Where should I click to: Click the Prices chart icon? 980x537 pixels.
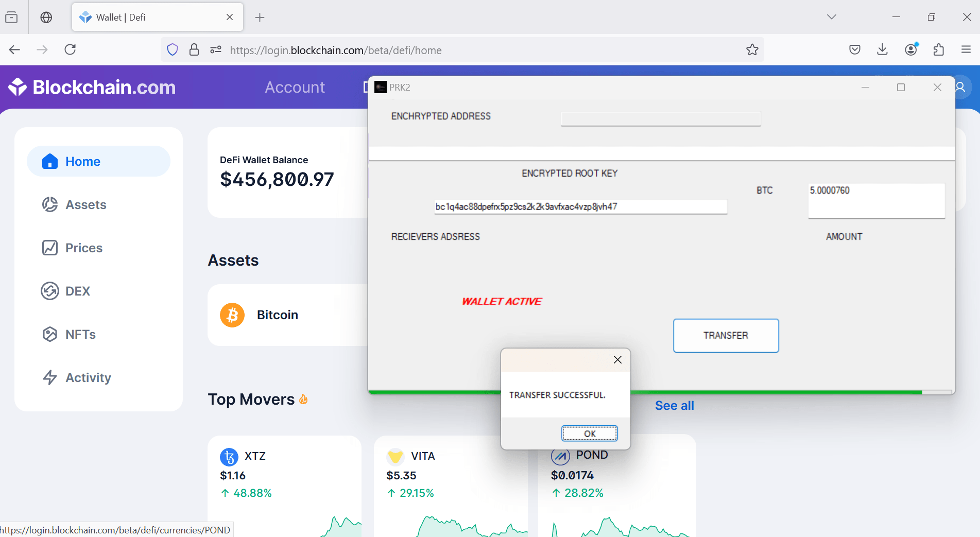50,248
